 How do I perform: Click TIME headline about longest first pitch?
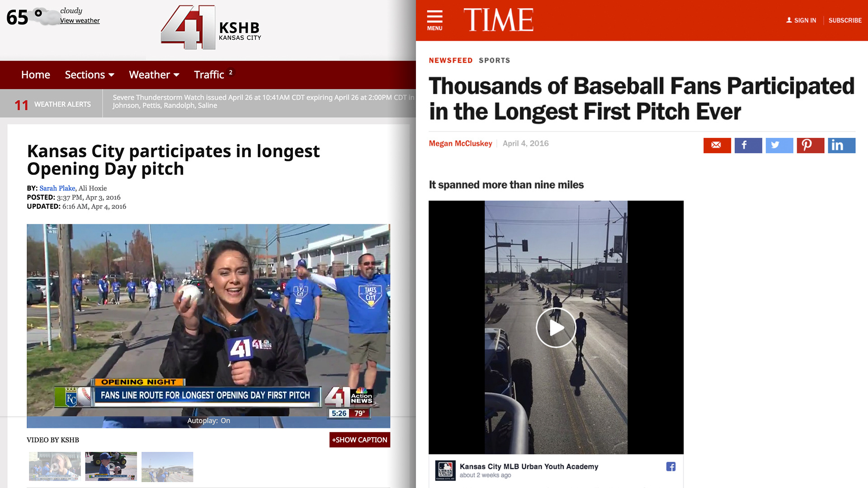[x=642, y=99]
